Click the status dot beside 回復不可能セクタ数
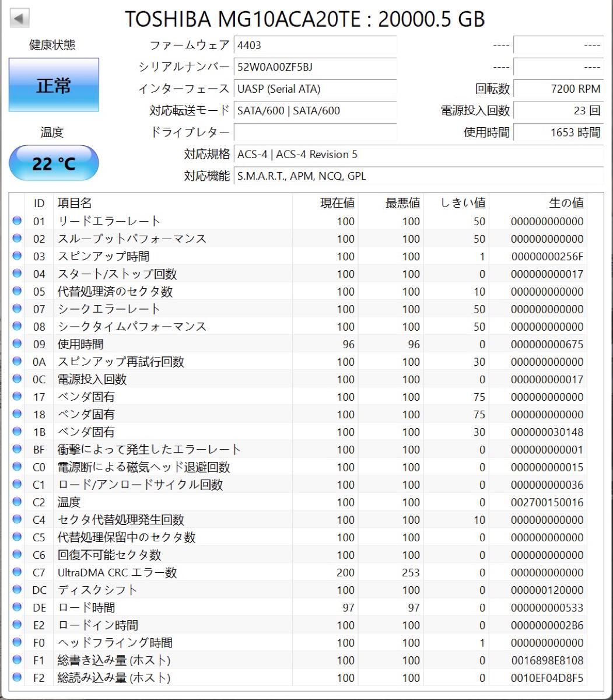The height and width of the screenshot is (700, 613). [18, 555]
